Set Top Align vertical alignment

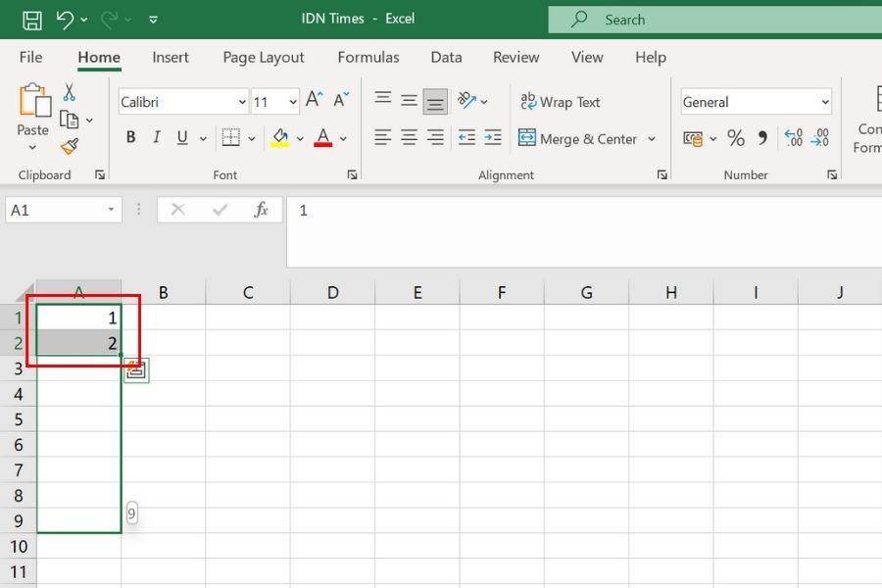pyautogui.click(x=383, y=98)
